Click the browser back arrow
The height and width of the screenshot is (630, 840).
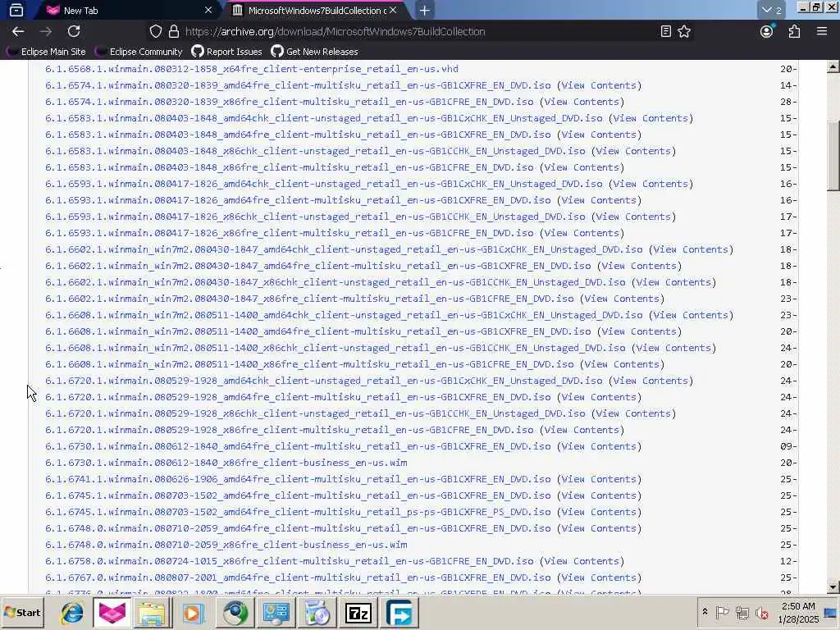tap(18, 32)
